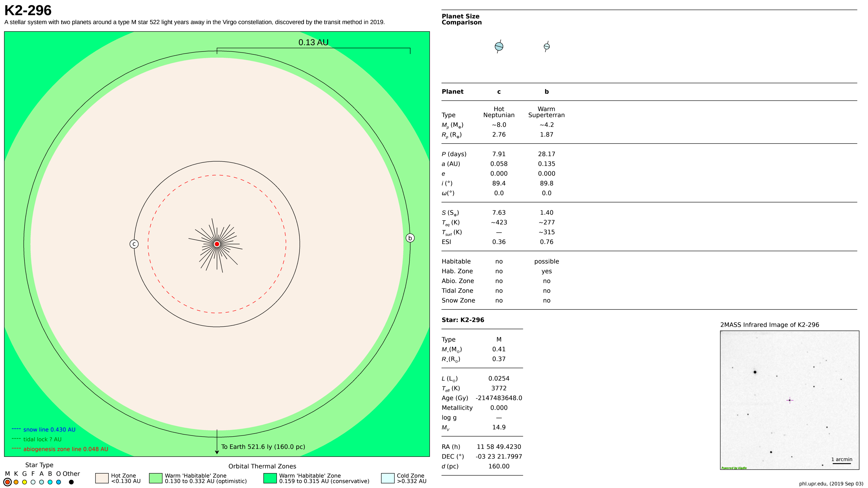Click the Hot Zone legend swatch
The image size is (868, 488).
point(102,478)
